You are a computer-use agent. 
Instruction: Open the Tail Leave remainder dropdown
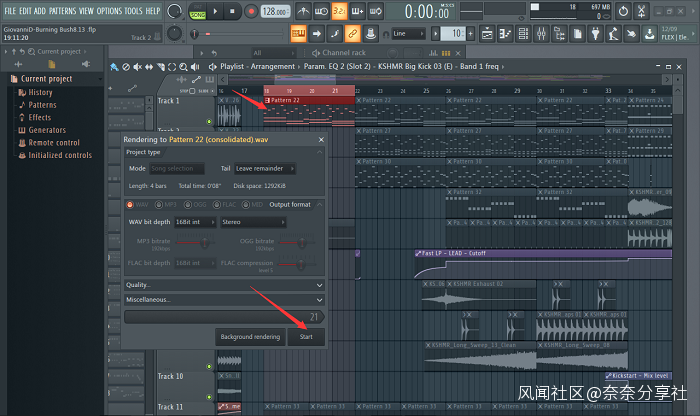pyautogui.click(x=273, y=169)
